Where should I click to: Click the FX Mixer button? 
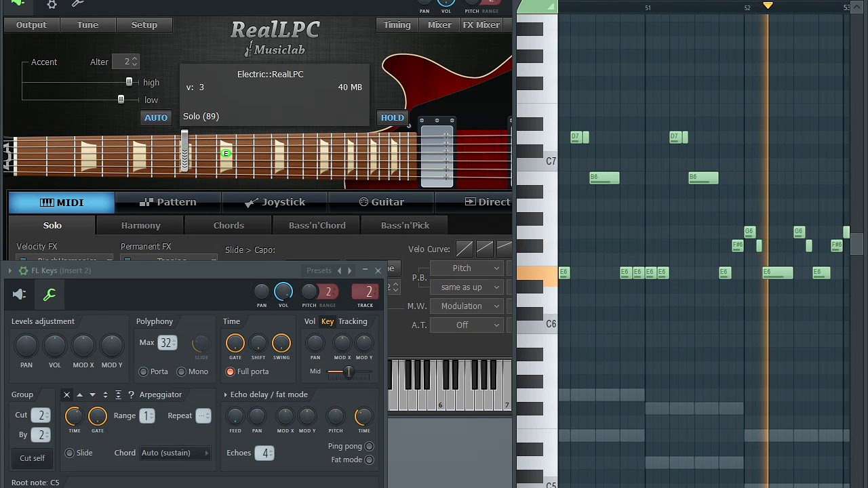(481, 25)
